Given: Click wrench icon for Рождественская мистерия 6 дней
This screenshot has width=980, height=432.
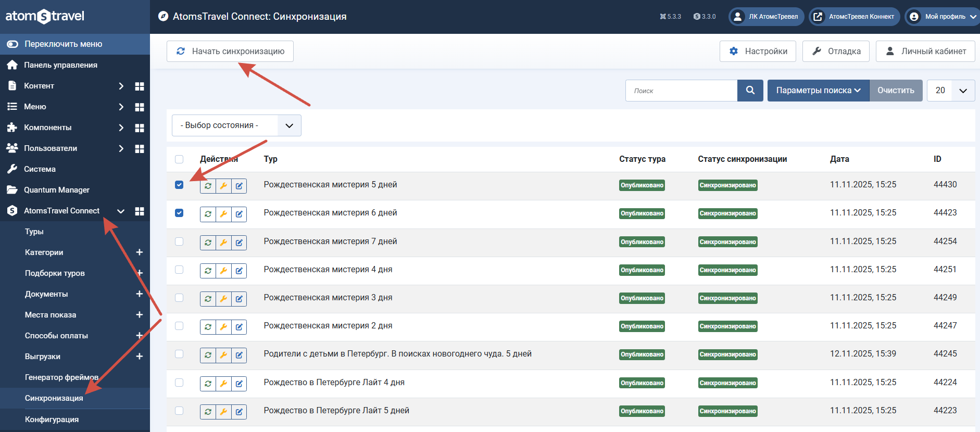Looking at the screenshot, I should click(223, 214).
